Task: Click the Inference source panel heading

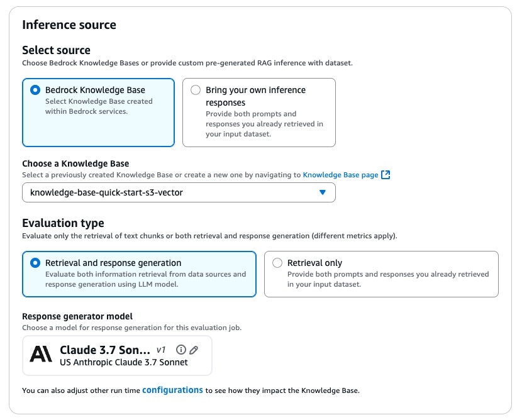Action: click(69, 25)
